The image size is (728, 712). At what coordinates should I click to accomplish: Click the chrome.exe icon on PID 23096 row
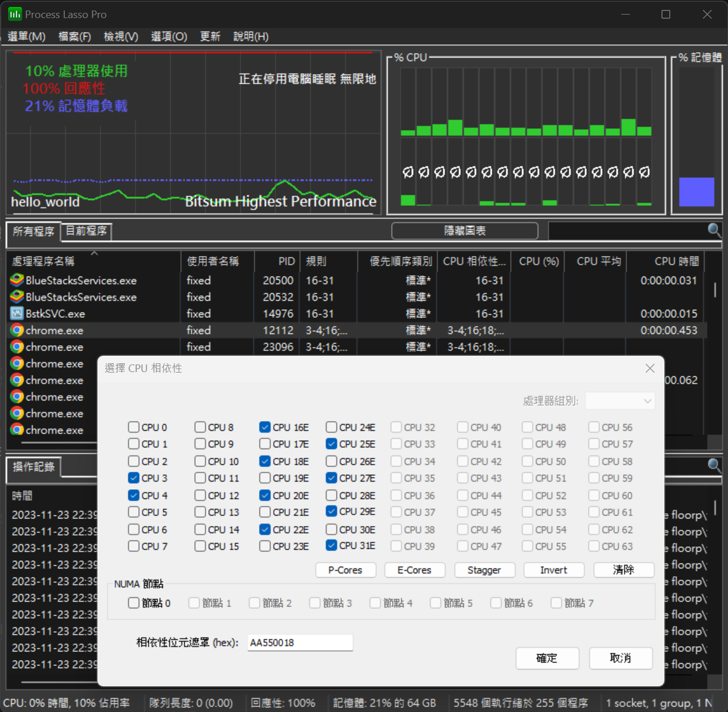pyautogui.click(x=16, y=346)
